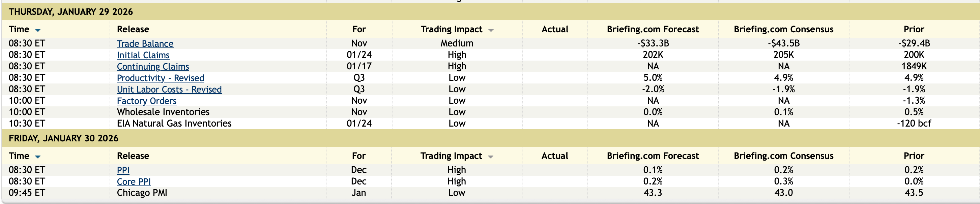Click the Thursday, January 29 2026 heading
The image size is (980, 204).
(x=71, y=12)
